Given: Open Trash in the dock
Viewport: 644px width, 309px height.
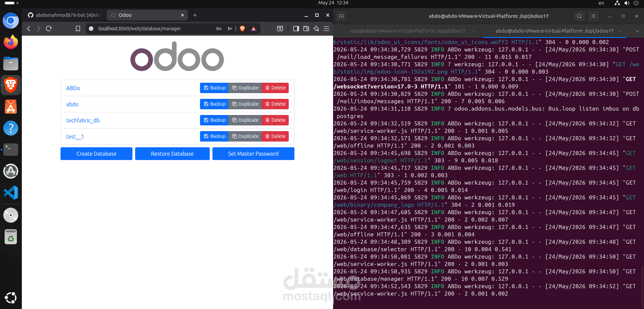Looking at the screenshot, I should pos(11,237).
